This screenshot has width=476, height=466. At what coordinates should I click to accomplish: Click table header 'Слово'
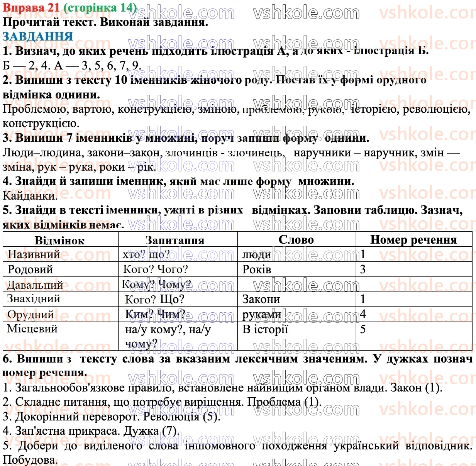point(296,239)
